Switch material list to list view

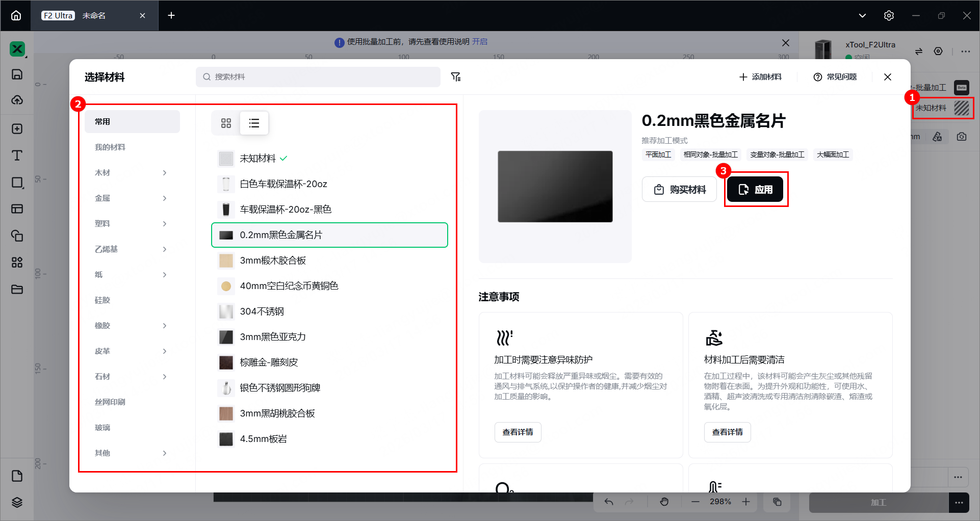click(x=254, y=123)
